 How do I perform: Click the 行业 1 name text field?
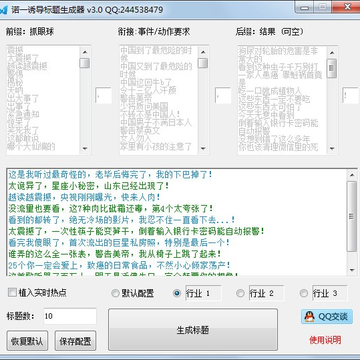203,293
